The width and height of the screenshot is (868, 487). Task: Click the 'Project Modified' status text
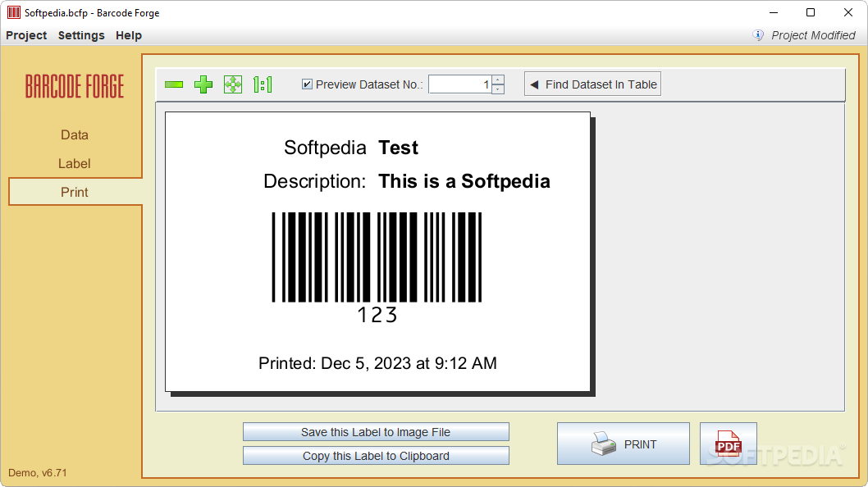coord(813,35)
